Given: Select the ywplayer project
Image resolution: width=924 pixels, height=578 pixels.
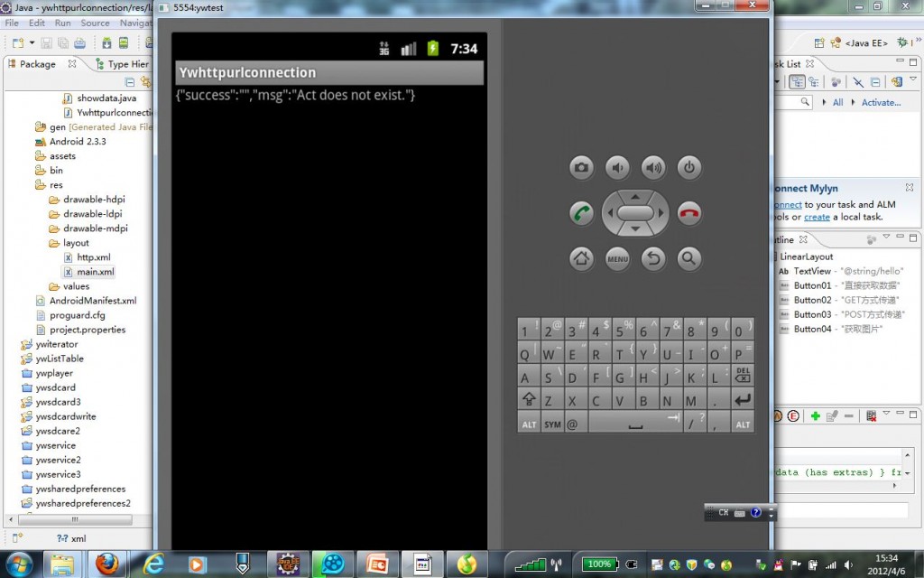Looking at the screenshot, I should (47, 373).
